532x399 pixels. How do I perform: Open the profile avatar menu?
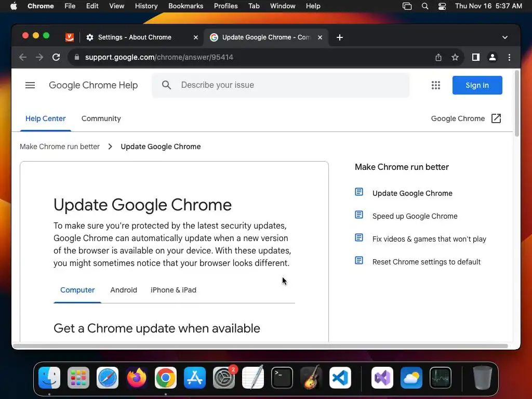point(493,57)
